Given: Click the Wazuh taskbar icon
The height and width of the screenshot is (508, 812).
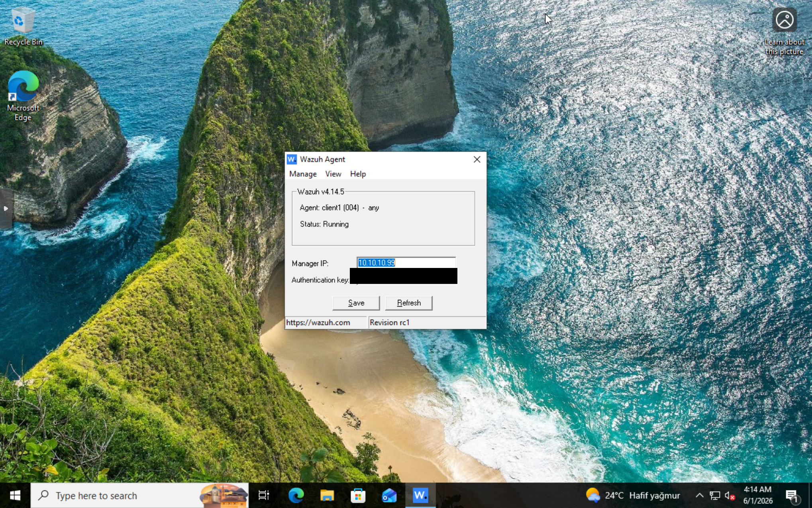Looking at the screenshot, I should 420,496.
